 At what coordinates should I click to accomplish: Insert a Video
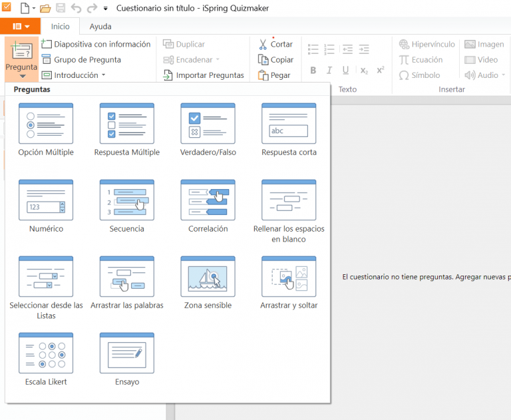tap(481, 60)
